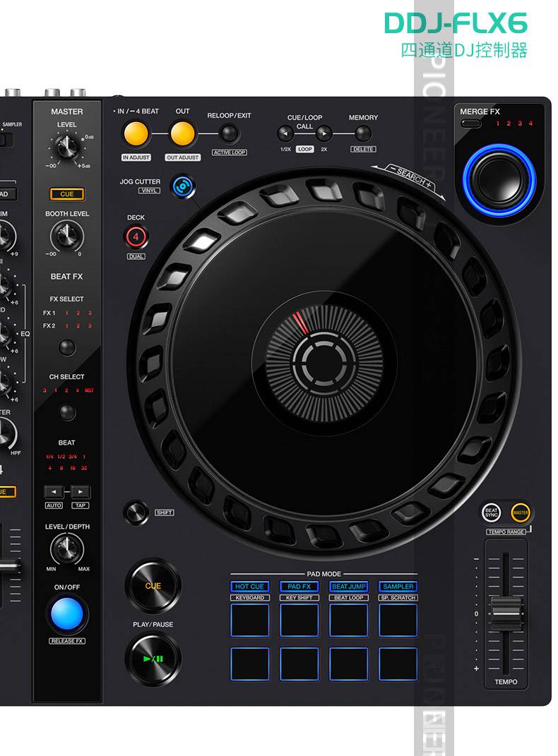The height and width of the screenshot is (756, 558).
Task: Tap the top pad under SAMPLER
Action: 398,620
